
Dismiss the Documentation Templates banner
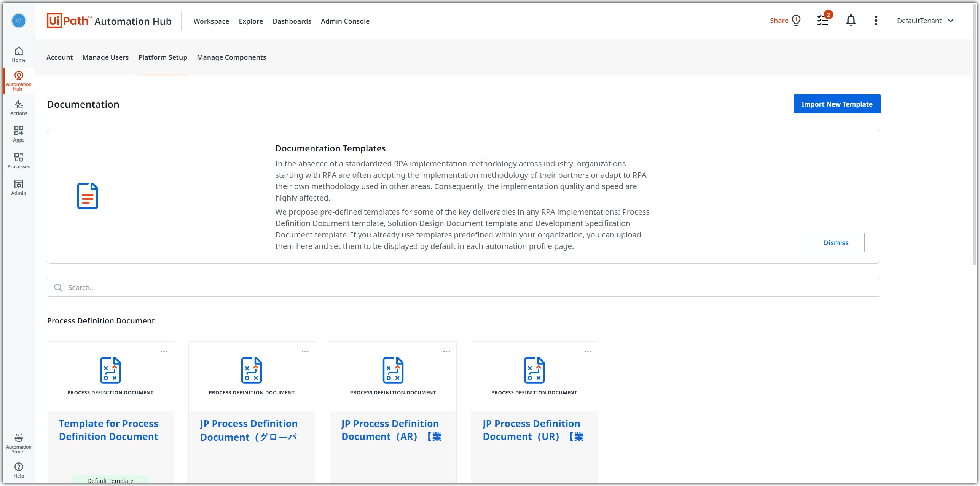[x=836, y=242]
